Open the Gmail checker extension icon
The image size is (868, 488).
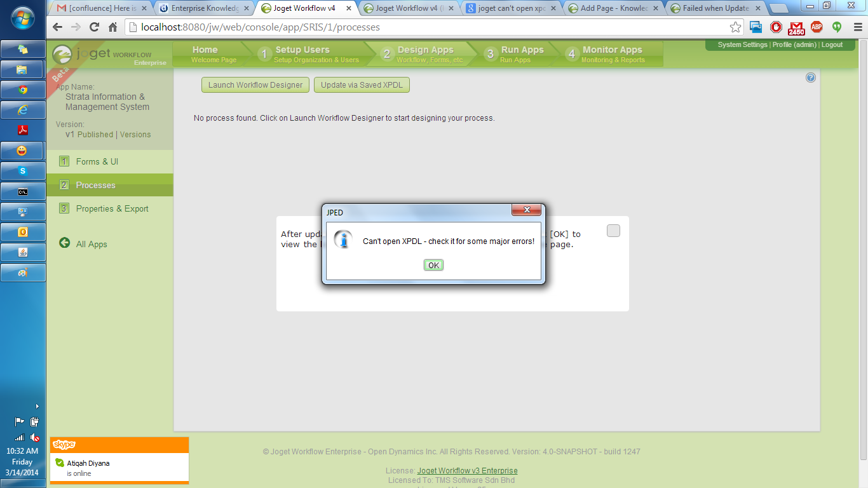coord(796,28)
